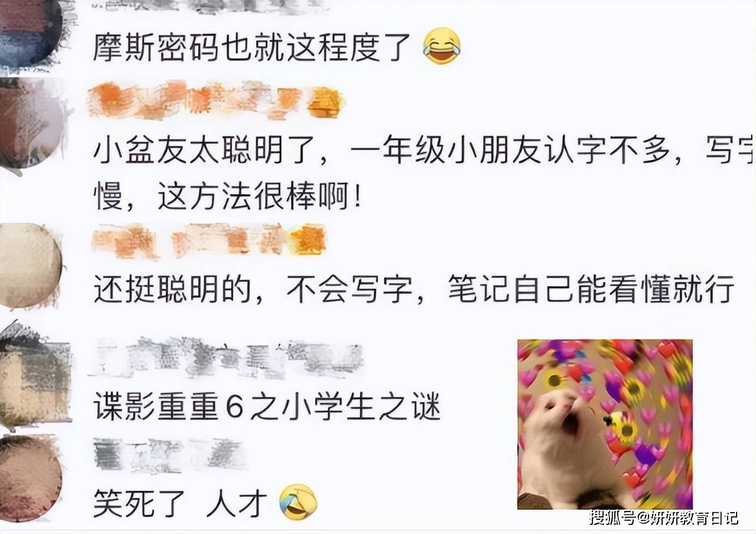The width and height of the screenshot is (756, 534).
Task: Select the comment 还挺聪明的,不会写字
Action: 414,289
